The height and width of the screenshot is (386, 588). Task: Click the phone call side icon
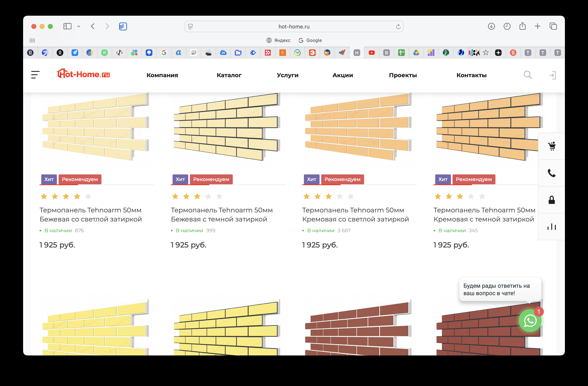[552, 173]
